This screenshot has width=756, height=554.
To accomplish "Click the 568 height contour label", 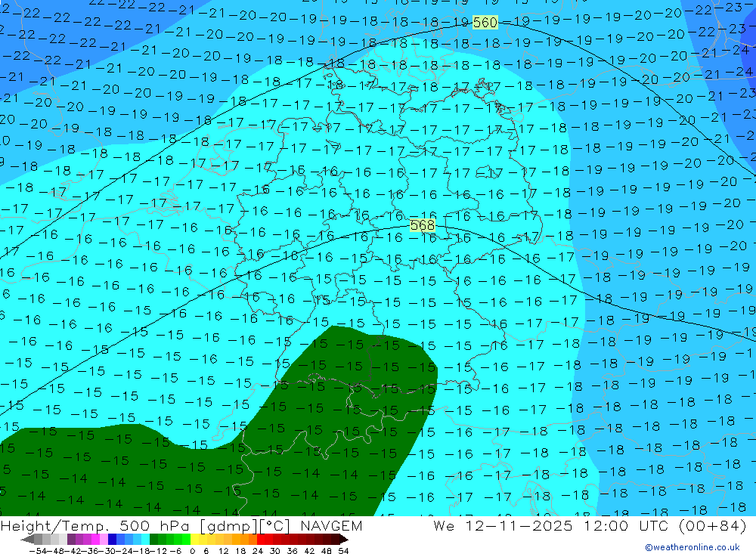I will coord(423,225).
